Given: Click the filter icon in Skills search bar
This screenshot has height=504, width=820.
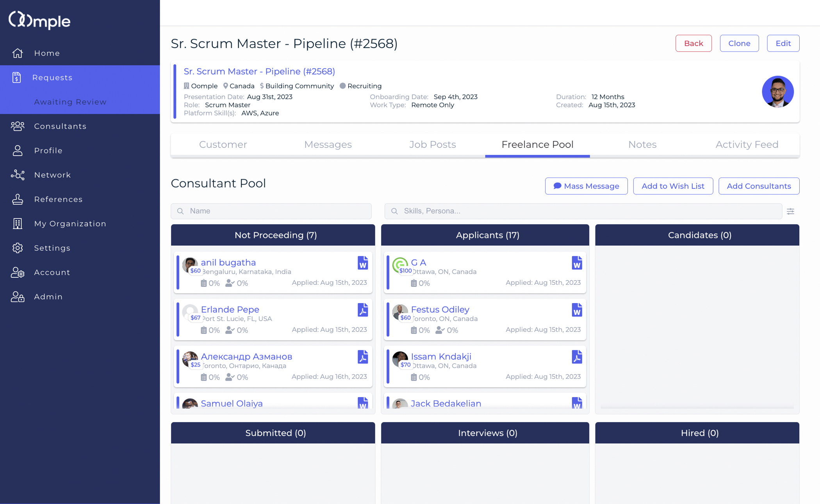Looking at the screenshot, I should click(x=791, y=211).
